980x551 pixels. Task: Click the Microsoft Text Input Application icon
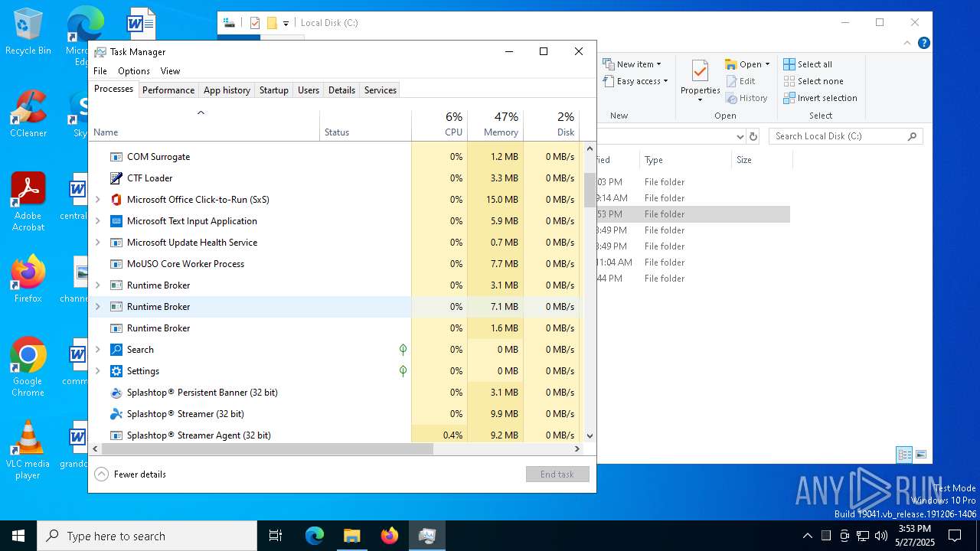click(116, 221)
